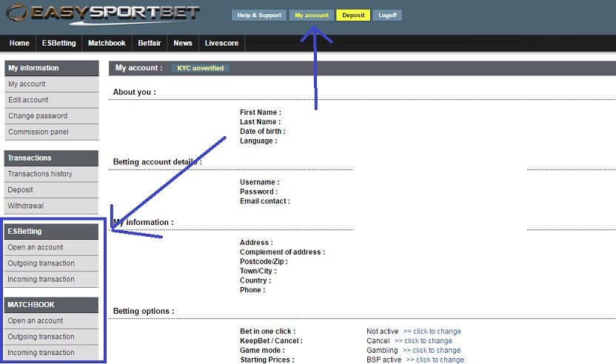This screenshot has width=616, height=364.
Task: Go to Home in navigation bar
Action: (19, 43)
